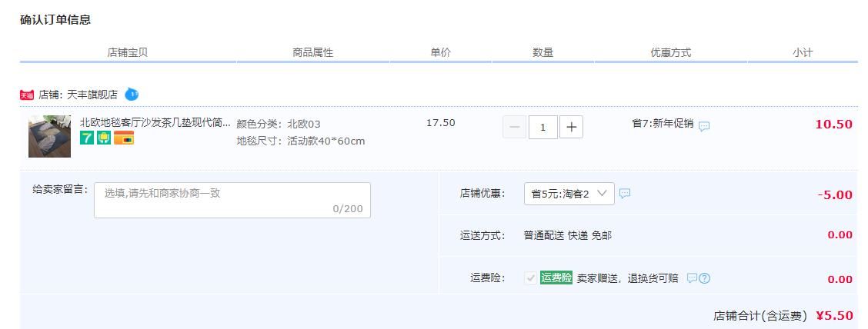Viewport: 868px width, 329px height.
Task: Click the 确认订单信息 heading
Action: tap(55, 21)
